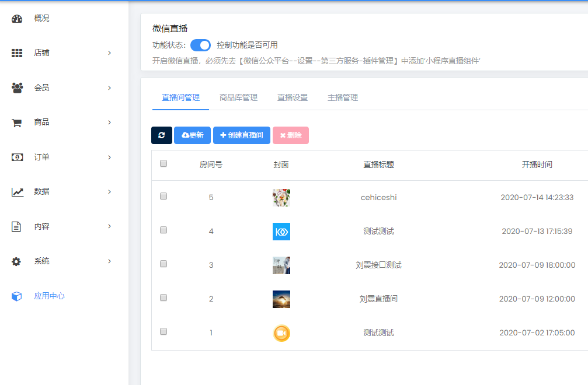Click the 店铺 grid icon in sidebar
588x385 pixels.
pos(17,53)
